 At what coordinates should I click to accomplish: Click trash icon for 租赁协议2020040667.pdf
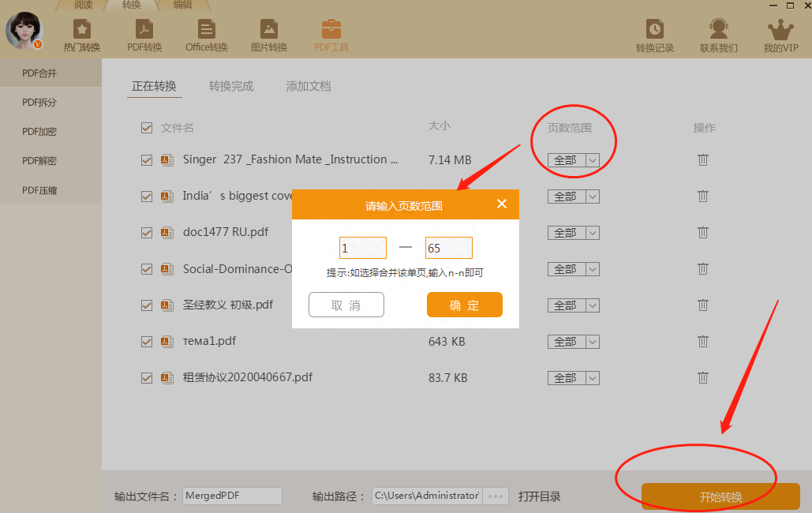click(702, 378)
